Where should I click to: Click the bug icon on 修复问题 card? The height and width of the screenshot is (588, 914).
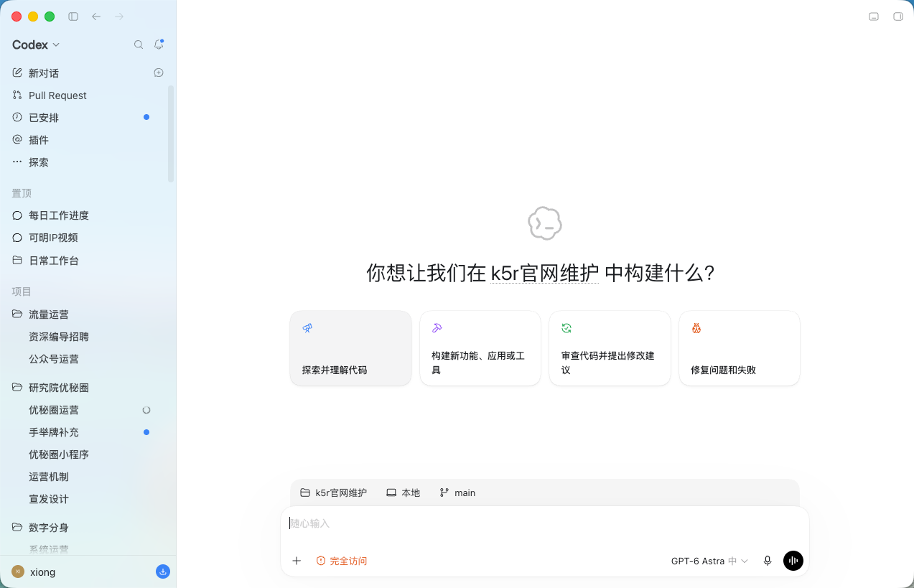[x=696, y=328]
